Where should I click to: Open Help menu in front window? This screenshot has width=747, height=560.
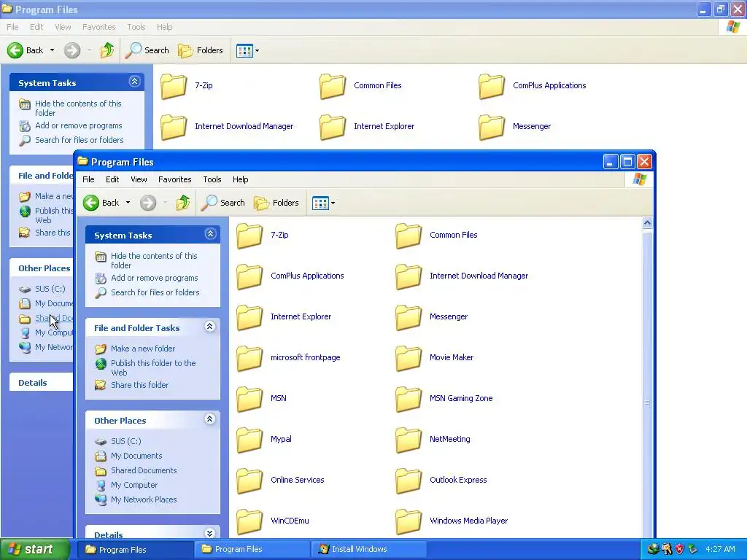(x=241, y=179)
